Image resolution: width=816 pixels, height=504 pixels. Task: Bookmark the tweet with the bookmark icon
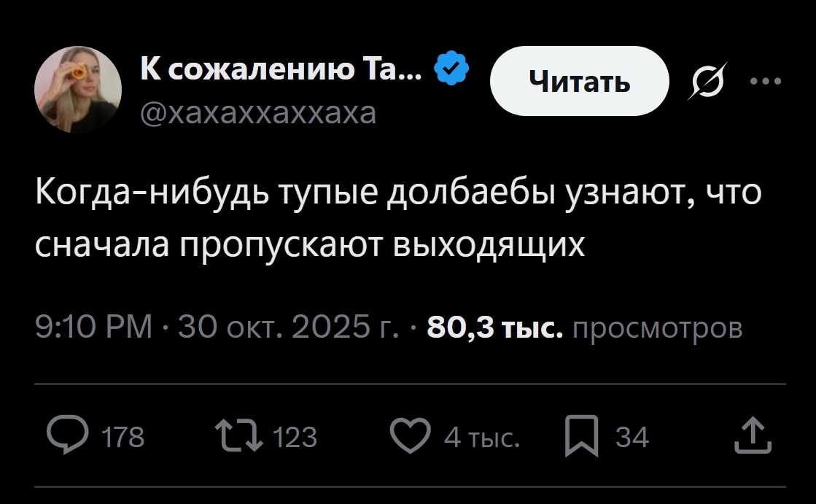[x=581, y=437]
